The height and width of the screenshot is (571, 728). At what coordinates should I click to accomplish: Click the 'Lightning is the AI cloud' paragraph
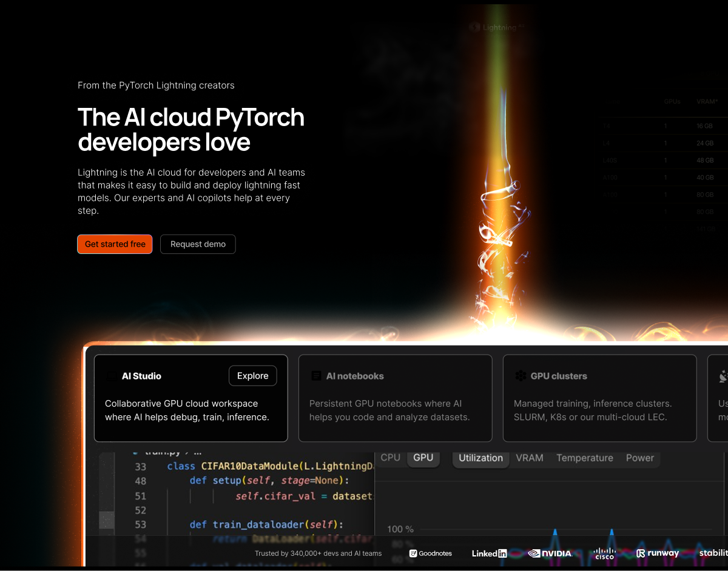pyautogui.click(x=191, y=192)
